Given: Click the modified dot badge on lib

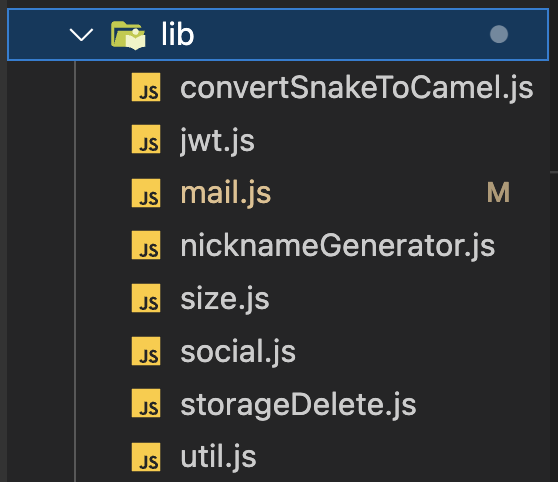Looking at the screenshot, I should click(x=499, y=34).
